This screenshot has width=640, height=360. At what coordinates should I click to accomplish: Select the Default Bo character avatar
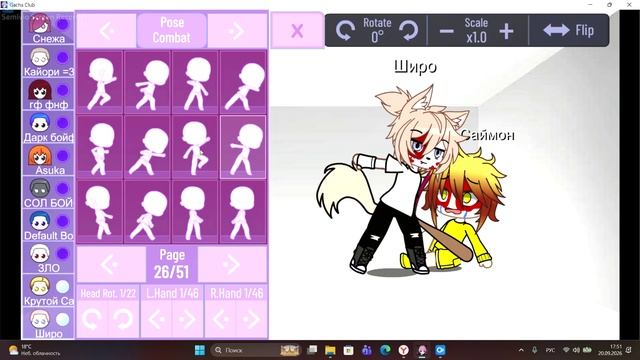pos(40,221)
